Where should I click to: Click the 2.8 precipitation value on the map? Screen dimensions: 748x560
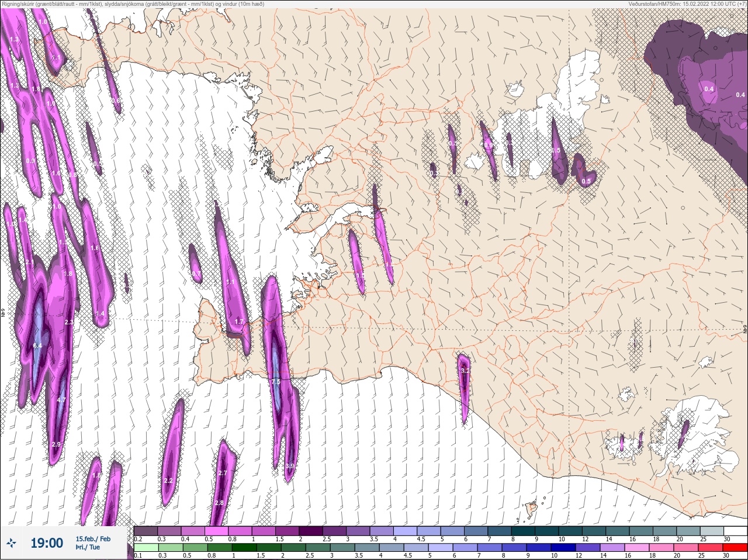pyautogui.click(x=219, y=503)
